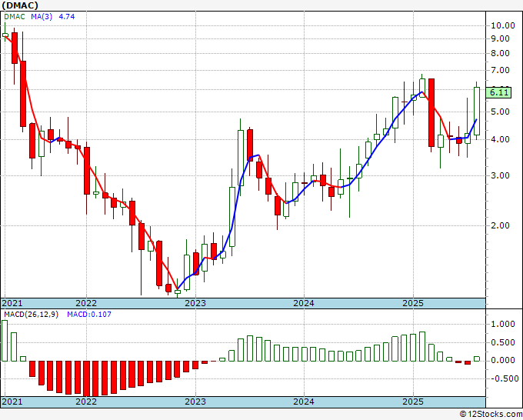Click the (DMAC) chart title

point(20,5)
